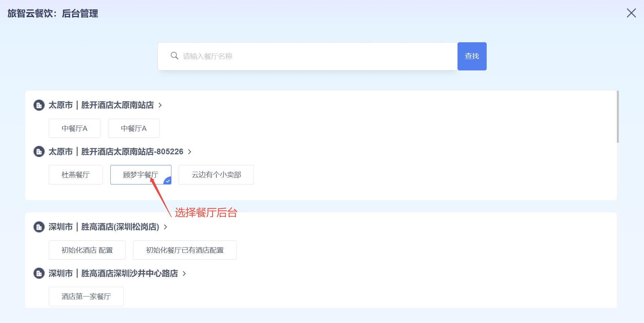Select the first 中餐厅A restaurant button
This screenshot has height=323, width=644.
pos(74,128)
